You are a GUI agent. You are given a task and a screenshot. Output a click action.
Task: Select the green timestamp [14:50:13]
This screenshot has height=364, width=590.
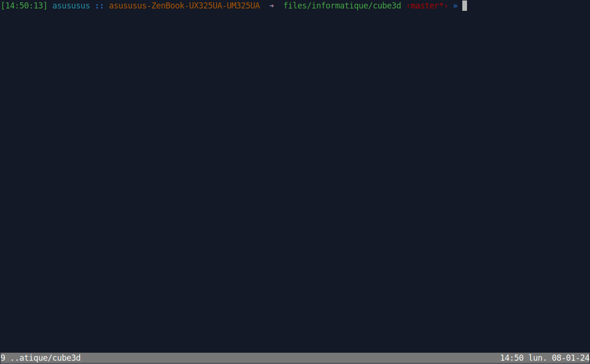click(24, 6)
